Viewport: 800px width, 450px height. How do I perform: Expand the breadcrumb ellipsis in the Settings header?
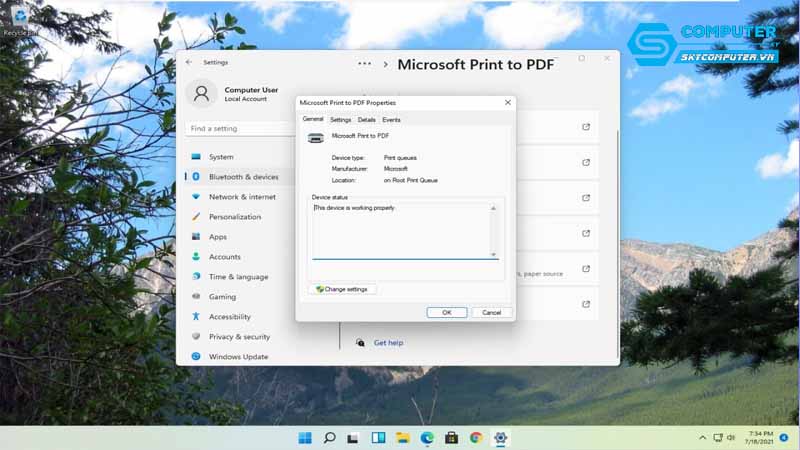coord(366,63)
